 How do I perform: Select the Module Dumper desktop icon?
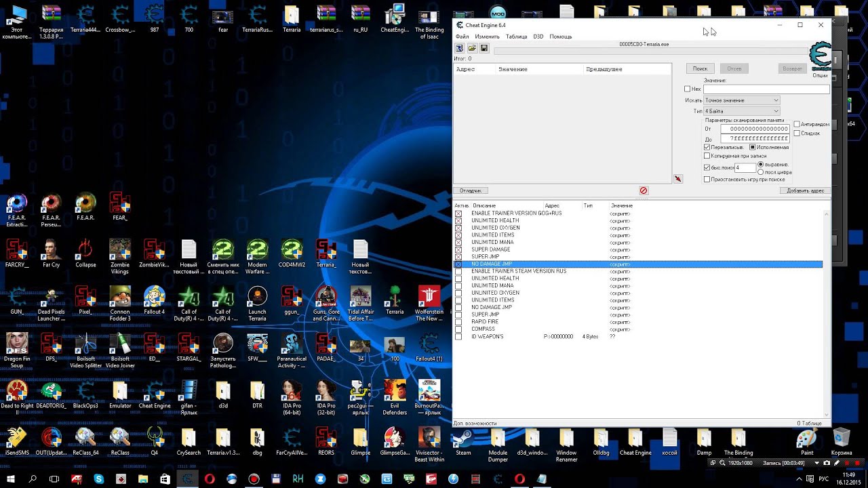pyautogui.click(x=498, y=445)
